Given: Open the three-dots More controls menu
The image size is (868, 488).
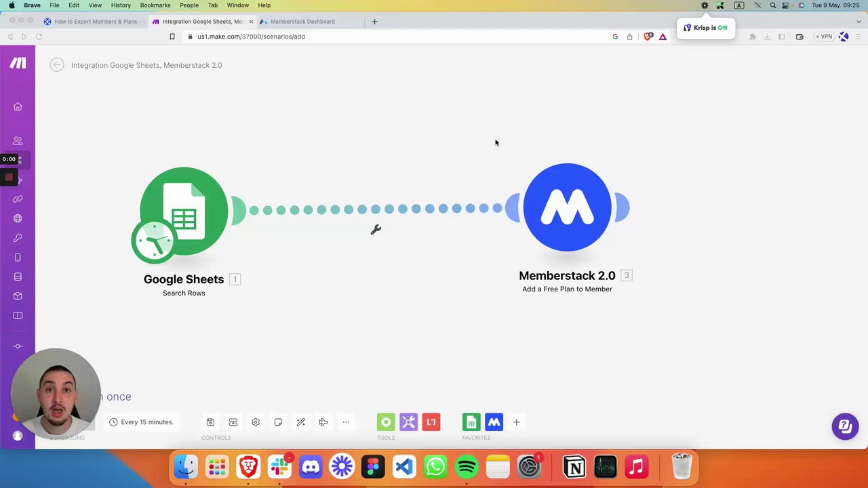Looking at the screenshot, I should pos(346,422).
